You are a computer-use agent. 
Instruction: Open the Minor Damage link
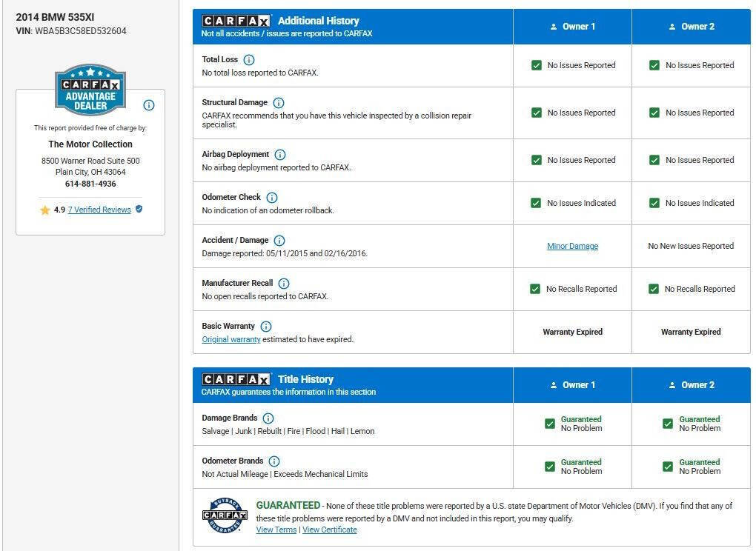tap(572, 246)
